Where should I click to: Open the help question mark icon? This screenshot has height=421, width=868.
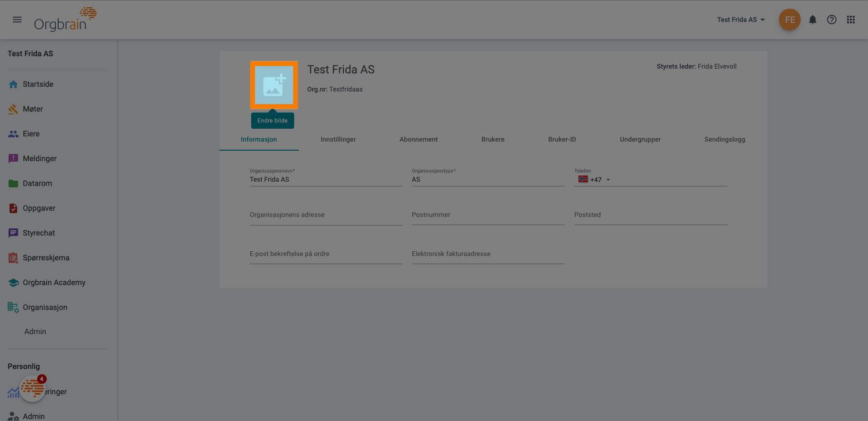pos(832,20)
